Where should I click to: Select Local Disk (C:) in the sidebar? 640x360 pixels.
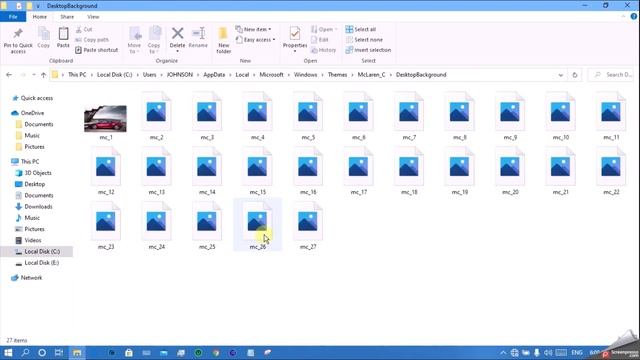38,251
